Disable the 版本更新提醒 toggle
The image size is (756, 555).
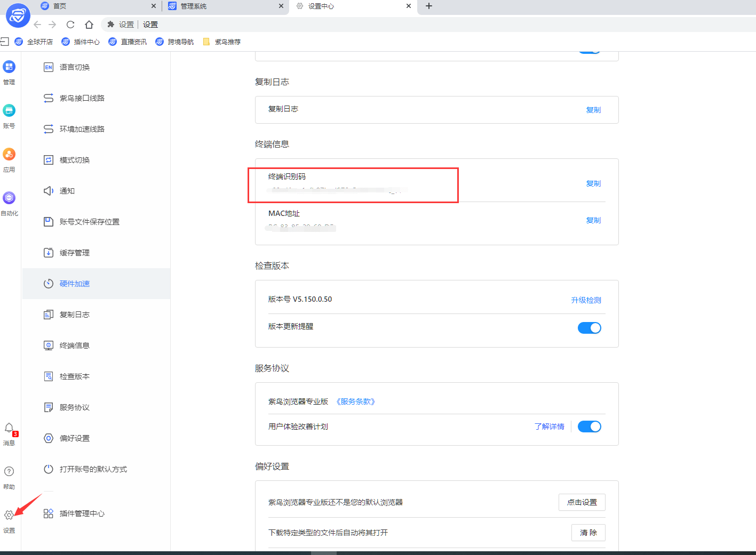pos(589,327)
